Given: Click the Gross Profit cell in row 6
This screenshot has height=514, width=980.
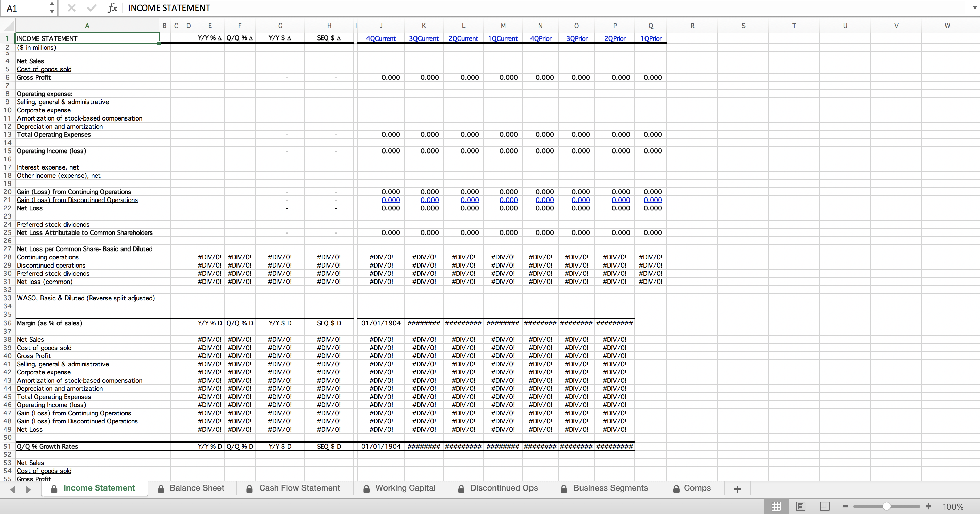Looking at the screenshot, I should (87, 78).
